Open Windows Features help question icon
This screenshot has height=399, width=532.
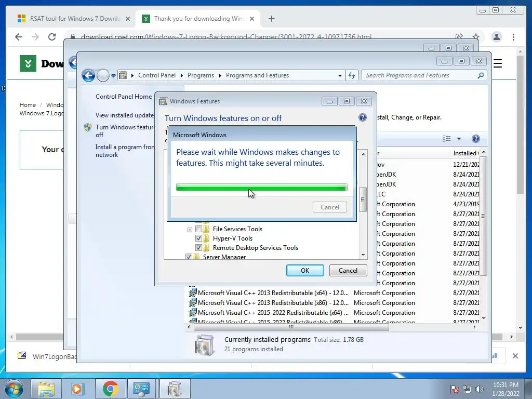pyautogui.click(x=362, y=117)
